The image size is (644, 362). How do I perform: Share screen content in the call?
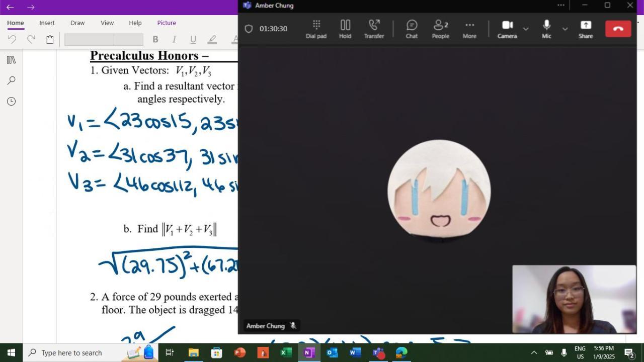[586, 29]
